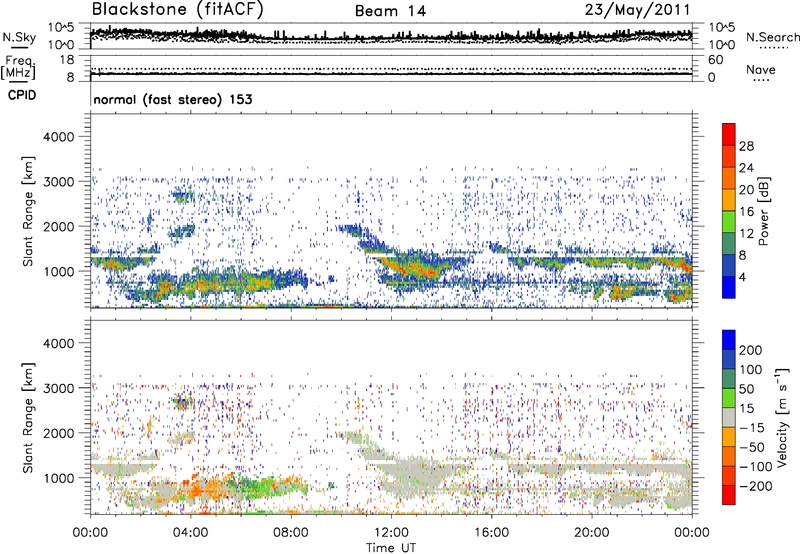This screenshot has height=554, width=800.
Task: Click the 'Nave' legend label
Action: pos(761,70)
